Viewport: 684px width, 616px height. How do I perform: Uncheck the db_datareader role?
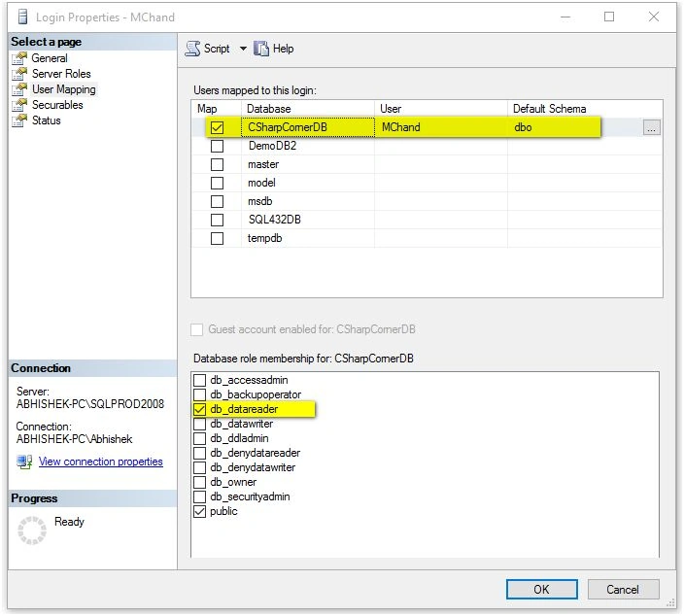coord(199,410)
